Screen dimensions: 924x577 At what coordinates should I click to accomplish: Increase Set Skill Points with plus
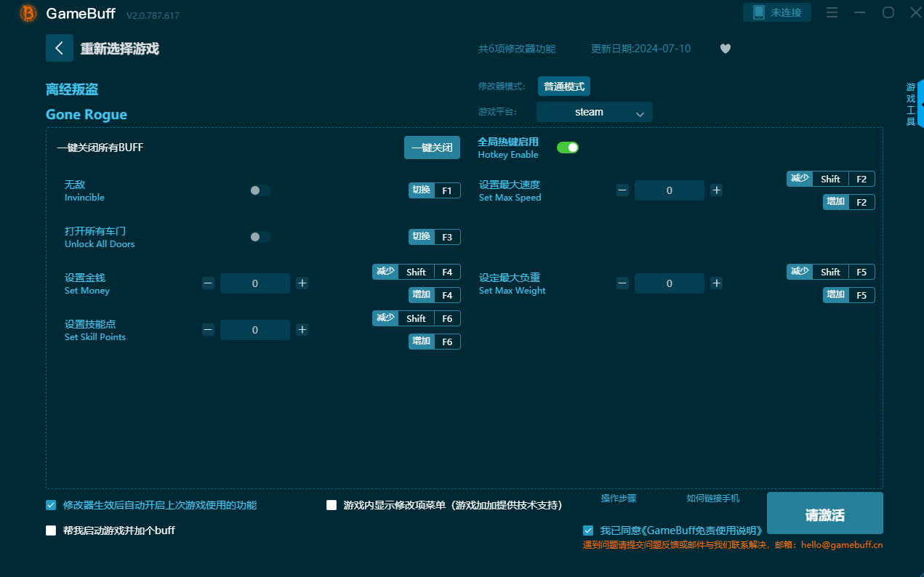(x=302, y=330)
